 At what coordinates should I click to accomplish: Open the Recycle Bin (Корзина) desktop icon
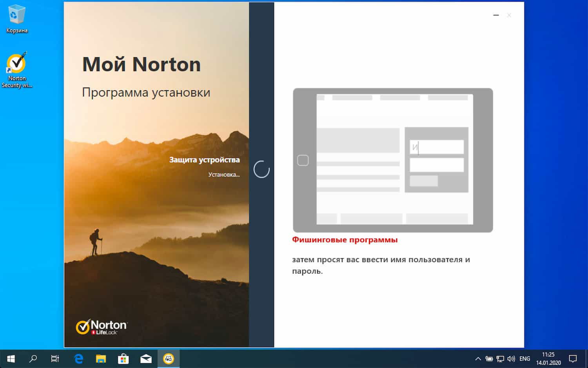pos(16,19)
